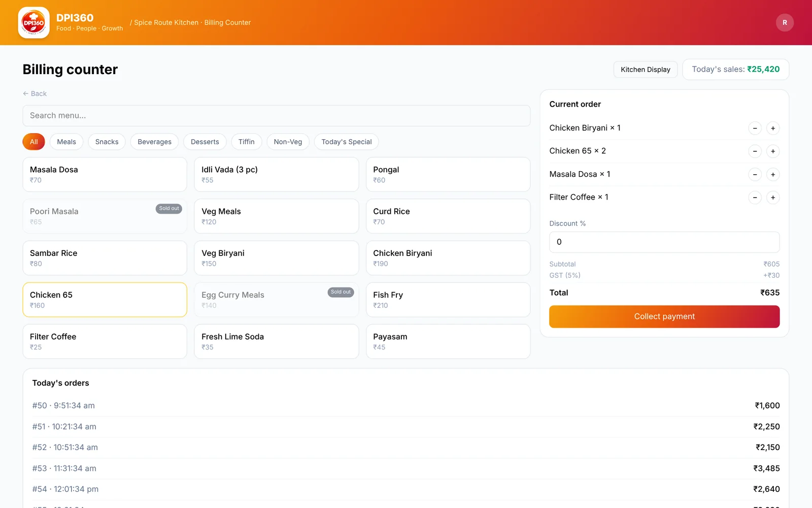Open the user avatar R menu
812x508 pixels.
(x=785, y=22)
